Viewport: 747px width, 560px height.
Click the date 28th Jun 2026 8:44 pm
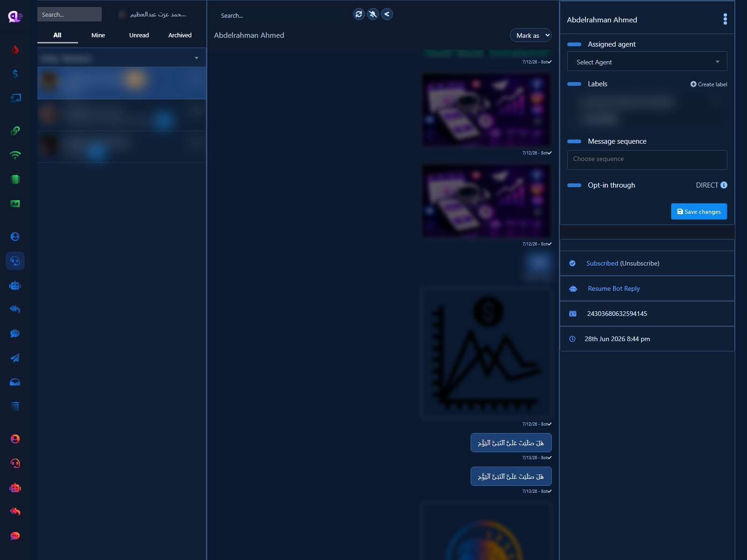(x=617, y=339)
